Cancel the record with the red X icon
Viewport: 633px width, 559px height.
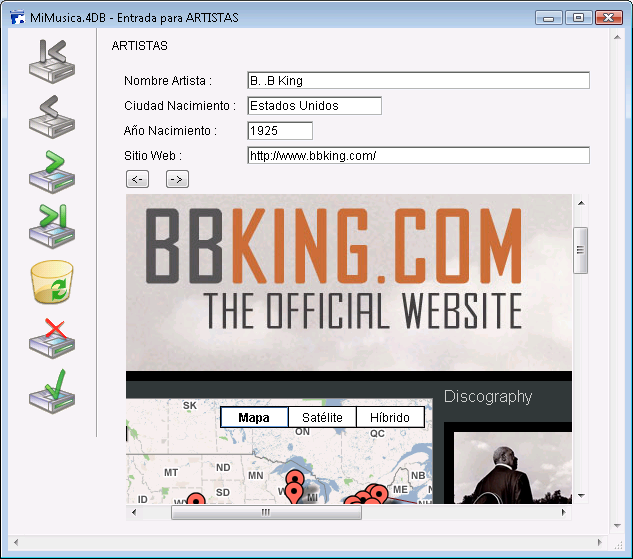(x=52, y=337)
